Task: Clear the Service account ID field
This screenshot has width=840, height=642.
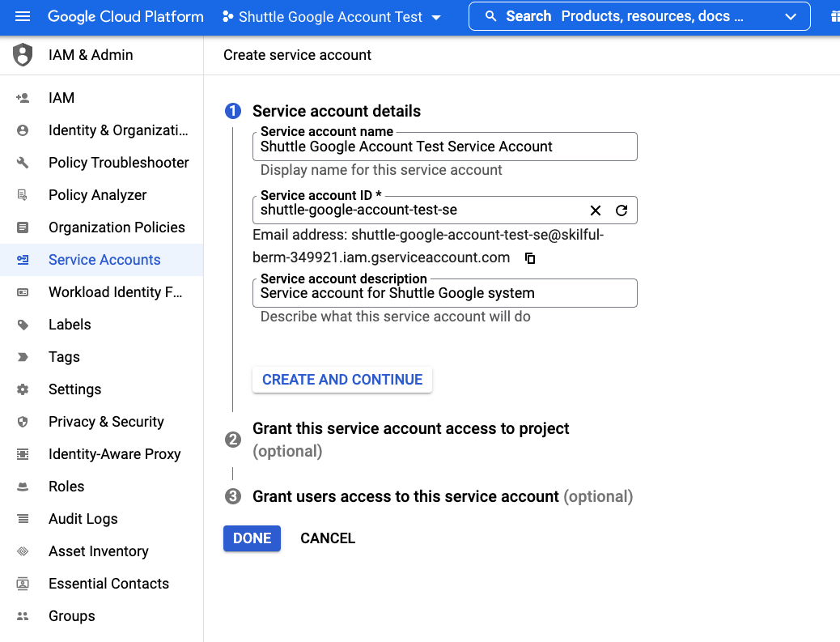Action: point(596,210)
